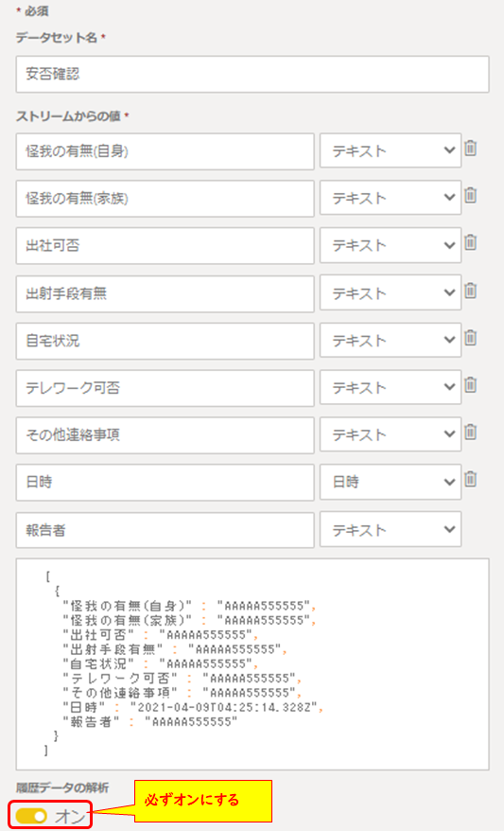Open the type selector for その他連絡事項
504x831 pixels.
[391, 434]
